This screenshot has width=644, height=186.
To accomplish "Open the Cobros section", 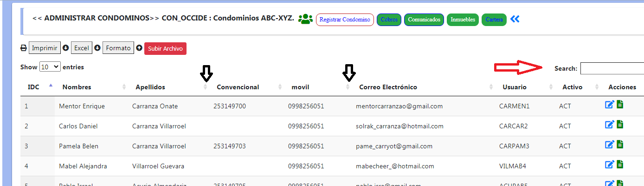I will coord(389,20).
